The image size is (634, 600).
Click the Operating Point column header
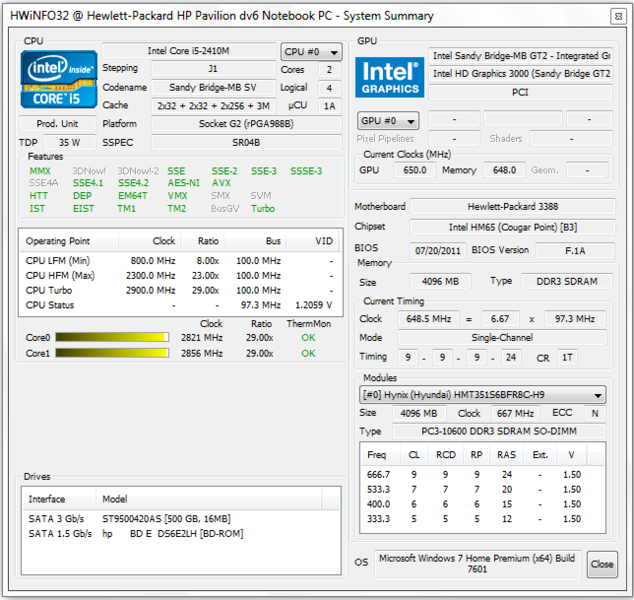click(69, 241)
